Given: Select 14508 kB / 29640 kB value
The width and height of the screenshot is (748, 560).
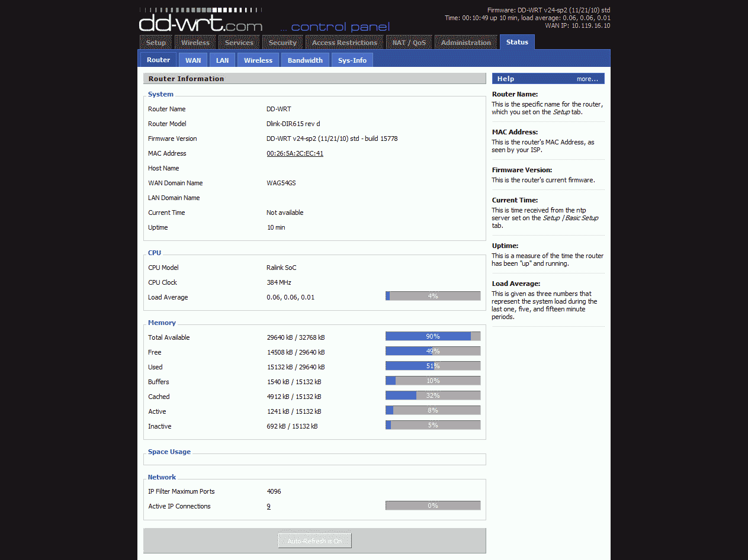Looking at the screenshot, I should [296, 352].
